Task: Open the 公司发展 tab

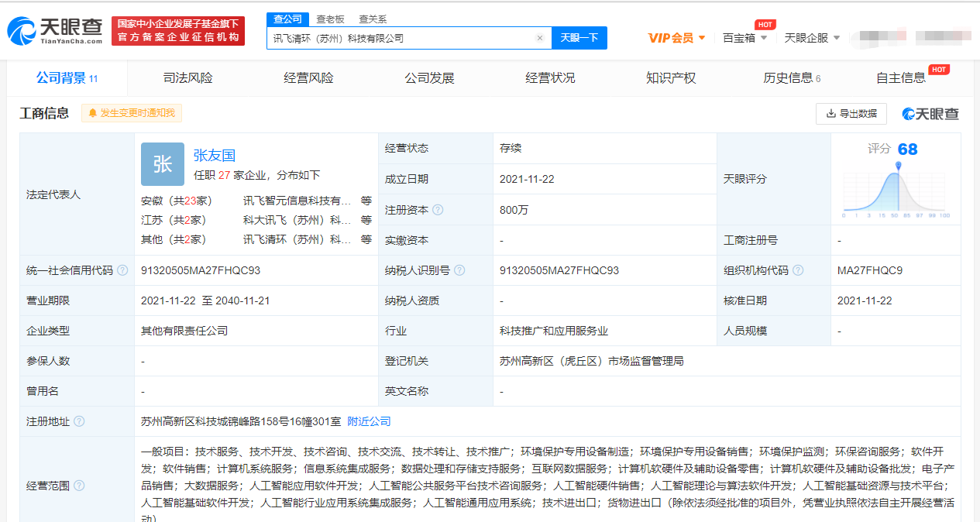Action: click(429, 77)
